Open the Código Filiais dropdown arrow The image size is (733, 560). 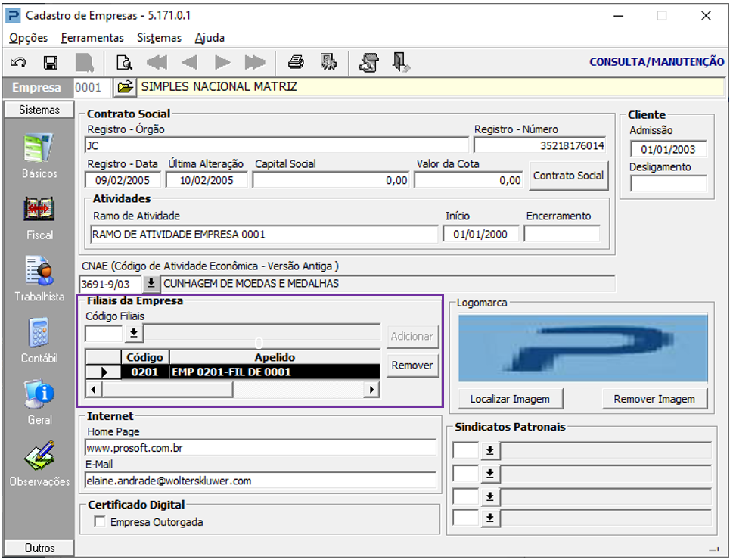[134, 333]
